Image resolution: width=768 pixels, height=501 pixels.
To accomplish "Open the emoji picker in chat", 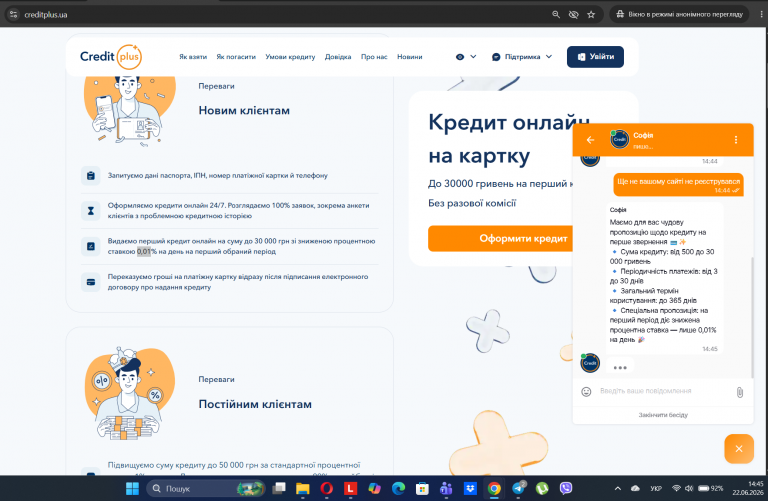I will tap(586, 391).
